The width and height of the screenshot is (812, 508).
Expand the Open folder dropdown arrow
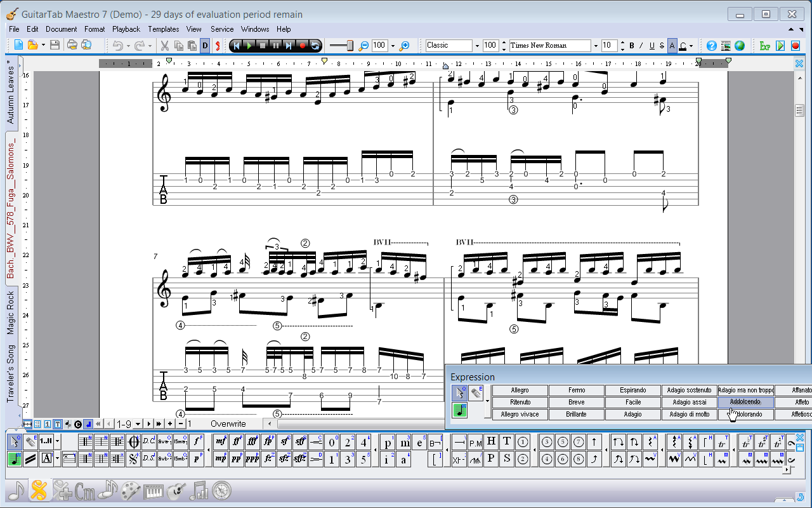point(43,46)
